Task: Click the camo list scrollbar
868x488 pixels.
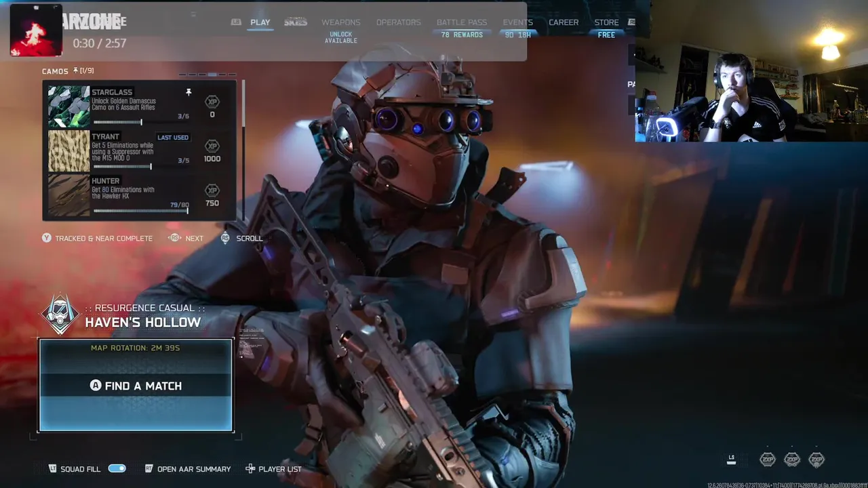Action: click(243, 150)
